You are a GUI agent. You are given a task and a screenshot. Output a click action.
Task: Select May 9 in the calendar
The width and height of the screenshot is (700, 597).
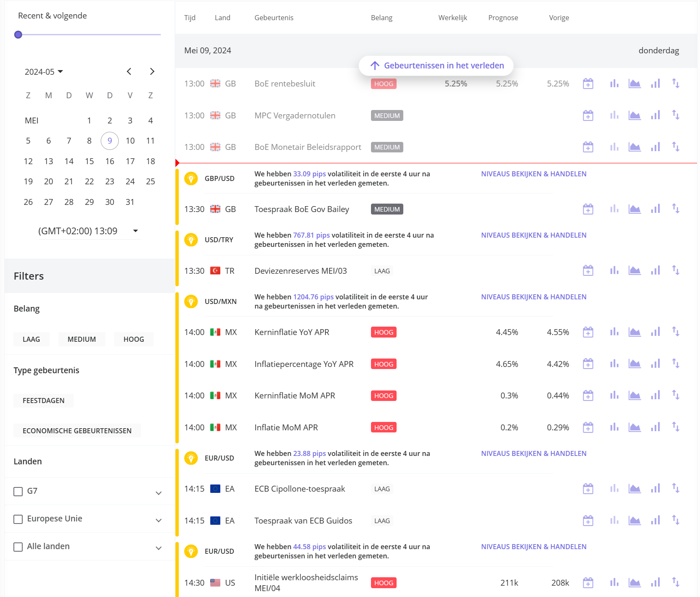coord(110,141)
